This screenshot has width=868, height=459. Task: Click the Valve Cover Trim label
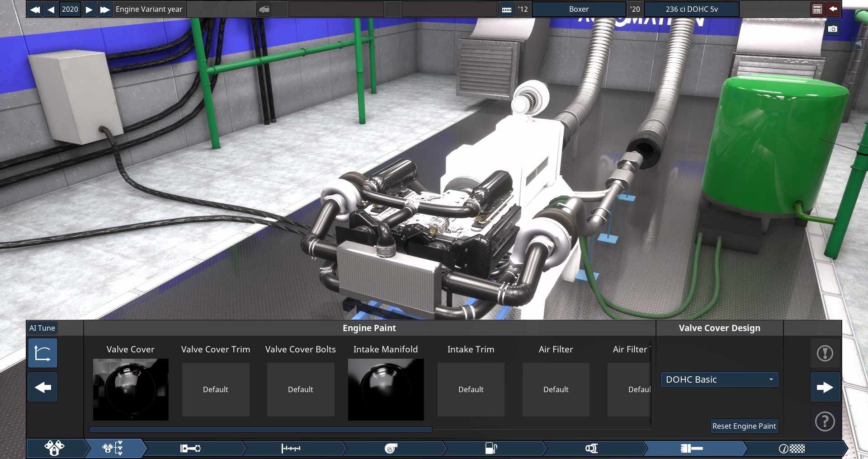point(216,349)
